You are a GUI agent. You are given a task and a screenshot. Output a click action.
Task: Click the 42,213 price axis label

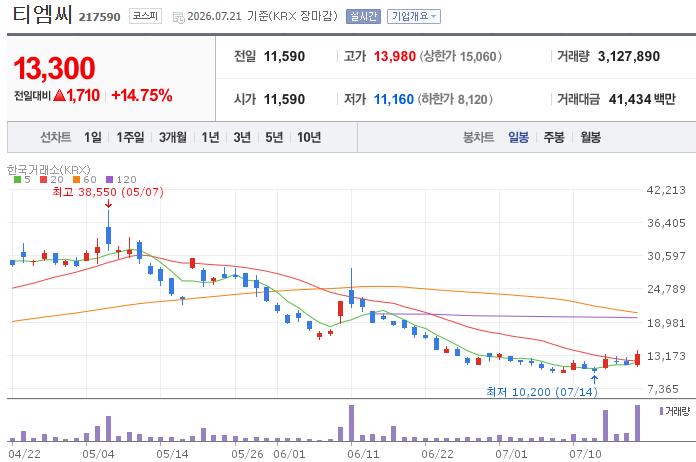(666, 190)
